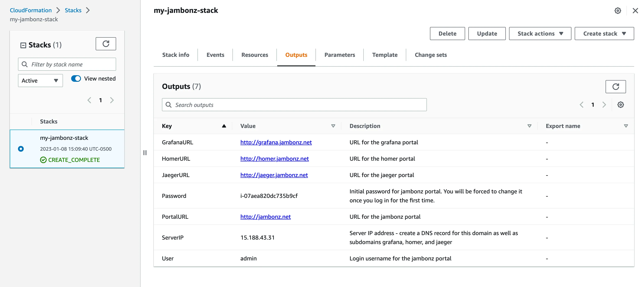Click the PortalURL key cell
Screen dimensions: 644x287
175,217
